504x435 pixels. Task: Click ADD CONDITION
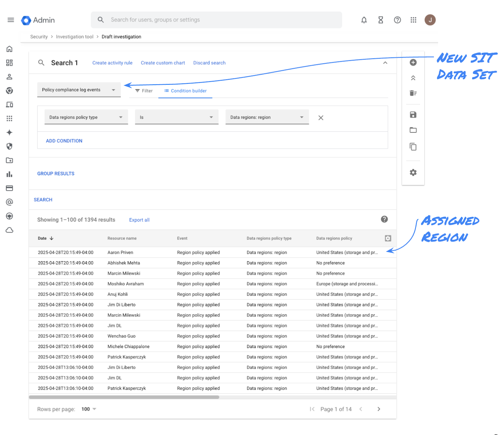pos(64,141)
